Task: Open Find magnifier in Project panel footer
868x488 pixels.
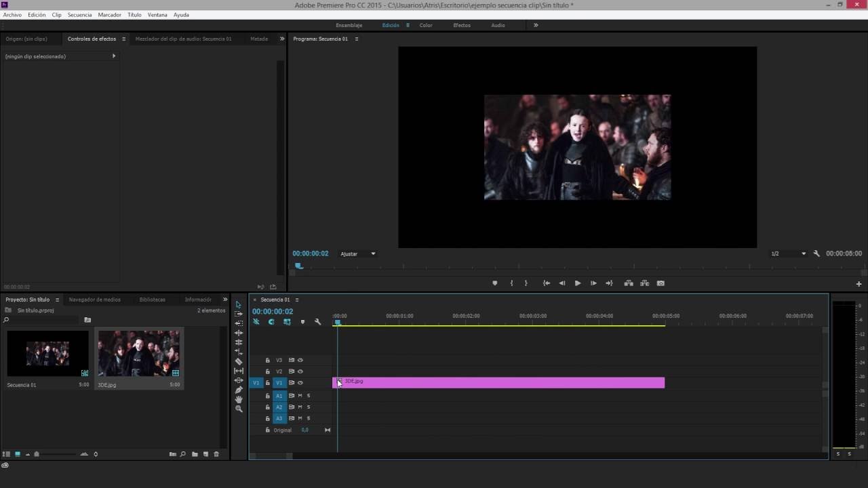Action: click(183, 454)
